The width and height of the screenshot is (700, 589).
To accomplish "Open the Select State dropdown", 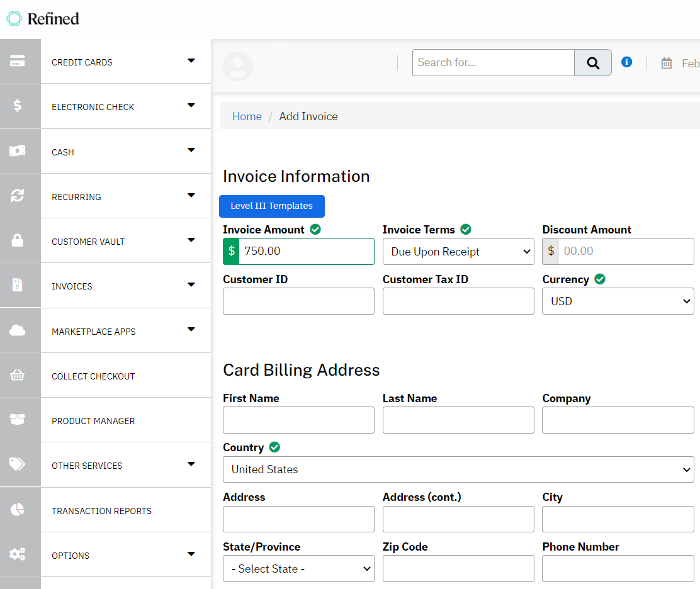I will (x=298, y=568).
